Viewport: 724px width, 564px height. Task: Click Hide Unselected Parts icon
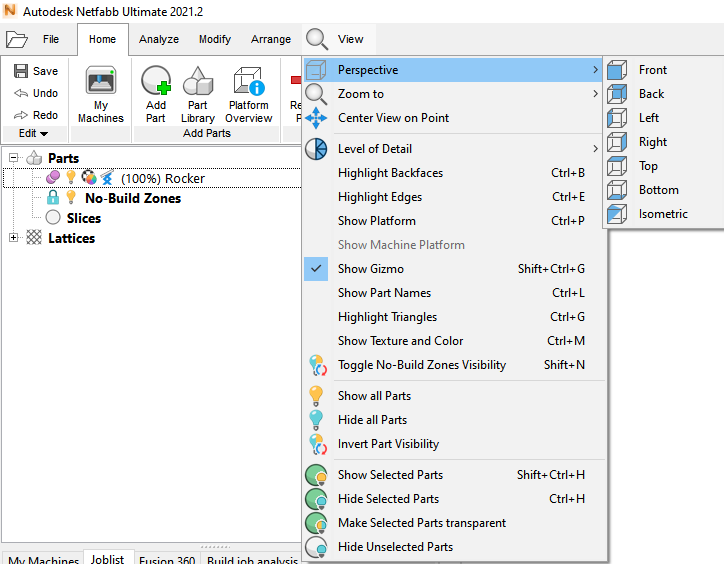point(316,547)
